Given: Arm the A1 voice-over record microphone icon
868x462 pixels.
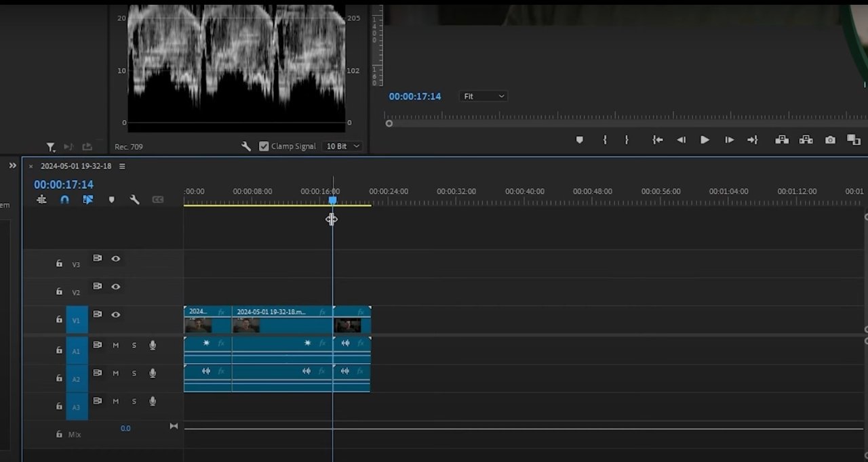Looking at the screenshot, I should (153, 345).
